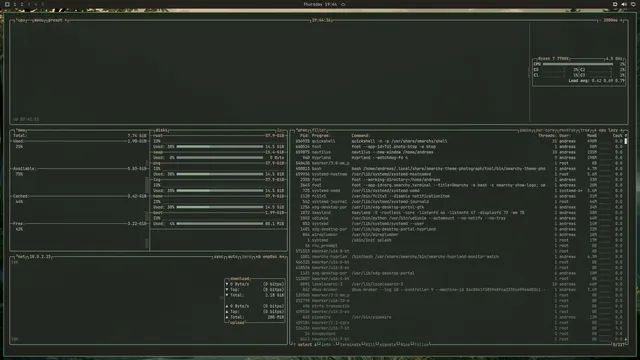Toggle pause in the process panel

coord(525,130)
